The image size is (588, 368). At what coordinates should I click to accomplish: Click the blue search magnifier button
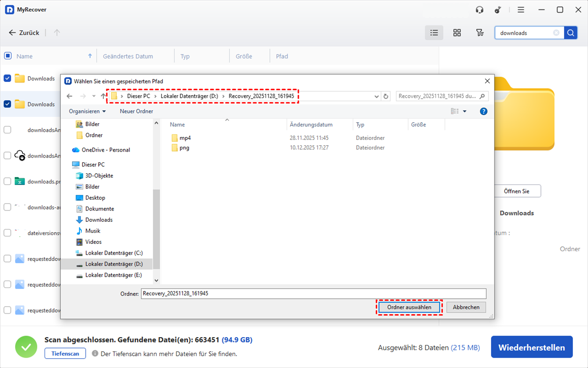point(570,33)
